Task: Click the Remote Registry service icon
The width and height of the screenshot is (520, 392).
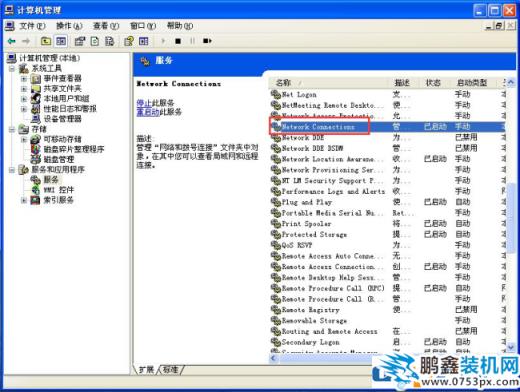Action: point(276,310)
